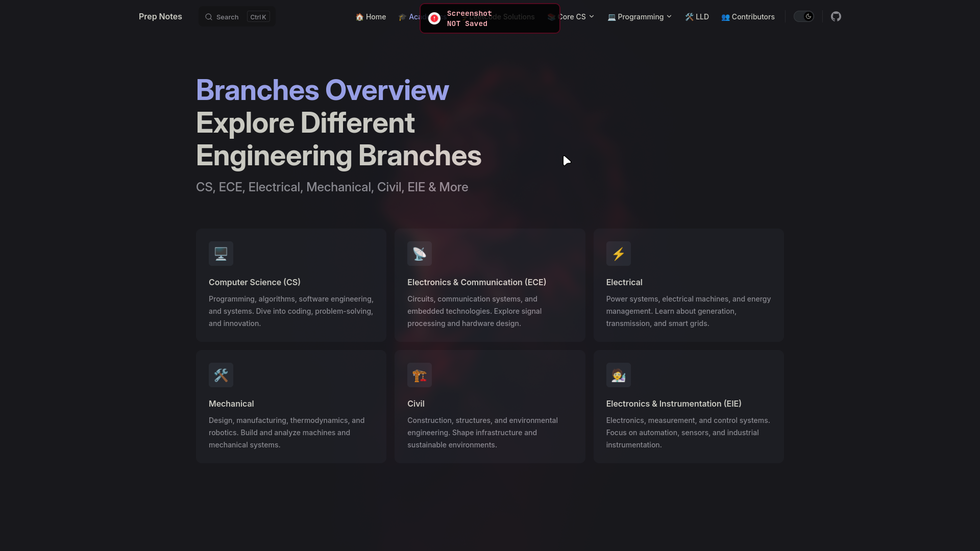Toggle dark mode switch
The width and height of the screenshot is (980, 551).
803,16
